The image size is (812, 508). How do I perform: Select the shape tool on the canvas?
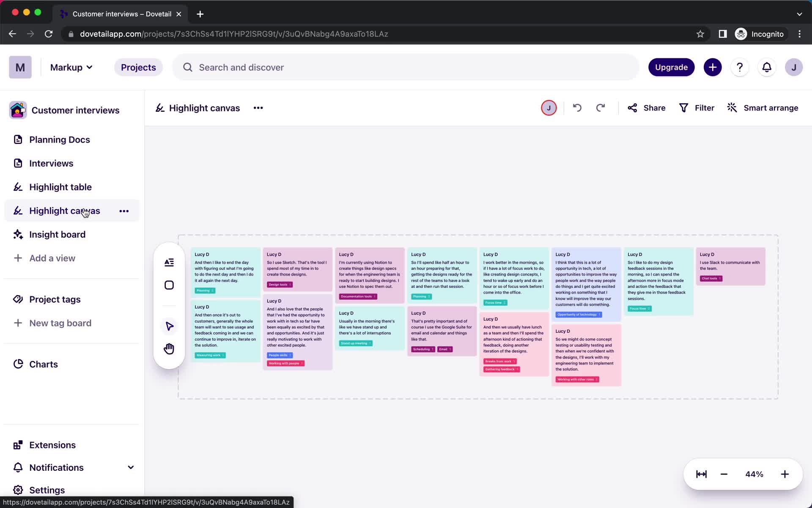pos(169,284)
